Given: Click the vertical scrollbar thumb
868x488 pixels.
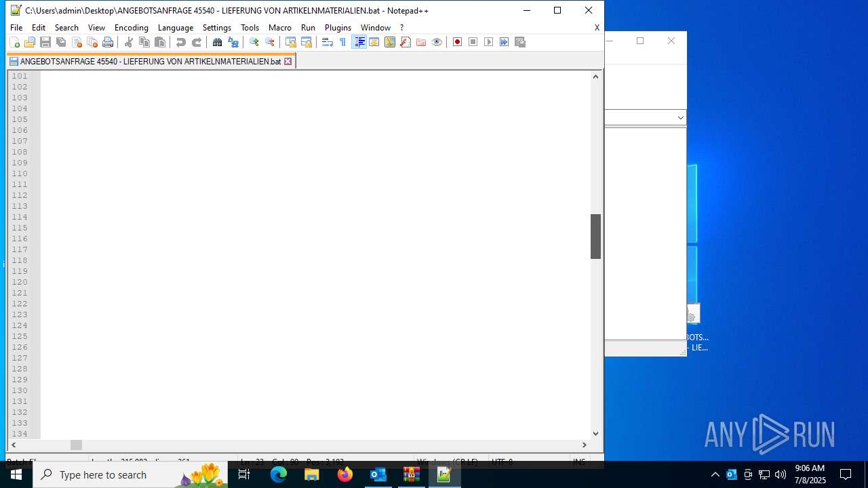Looking at the screenshot, I should 595,237.
